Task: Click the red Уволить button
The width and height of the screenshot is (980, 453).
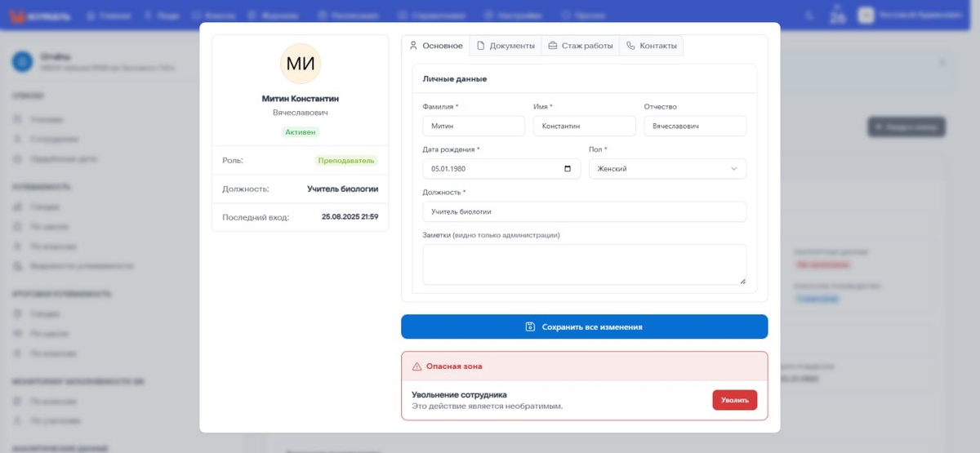Action: 735,400
